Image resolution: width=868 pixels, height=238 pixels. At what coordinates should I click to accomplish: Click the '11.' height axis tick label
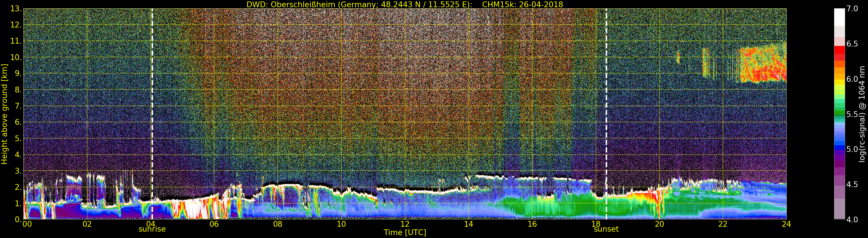click(16, 41)
